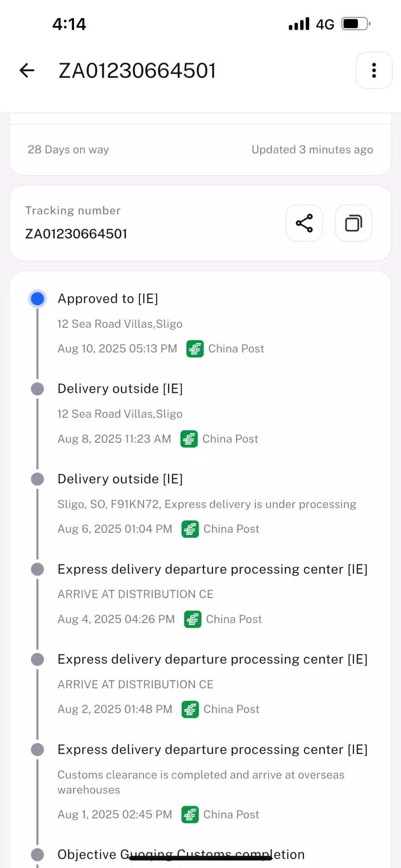Tap China Post logo on Aug 10 entry

point(195,349)
